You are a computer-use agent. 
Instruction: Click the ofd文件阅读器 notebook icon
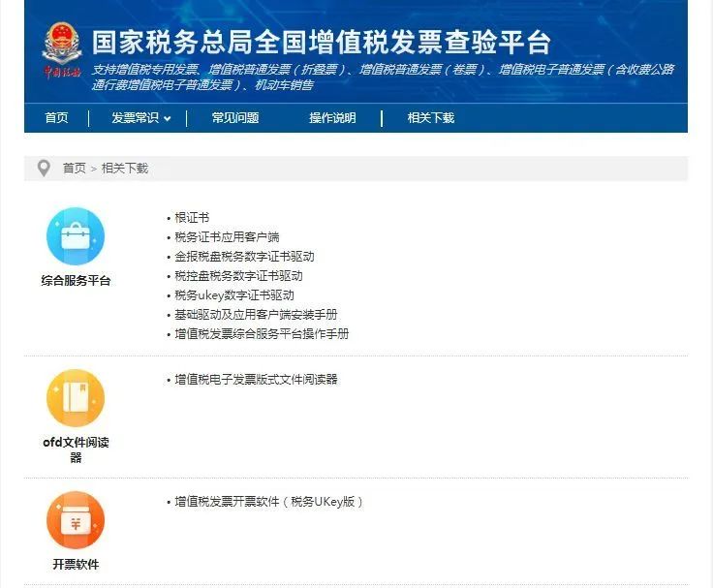pos(76,398)
